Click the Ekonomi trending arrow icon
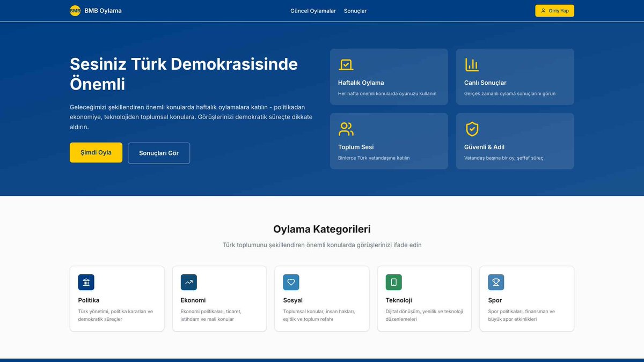 189,283
